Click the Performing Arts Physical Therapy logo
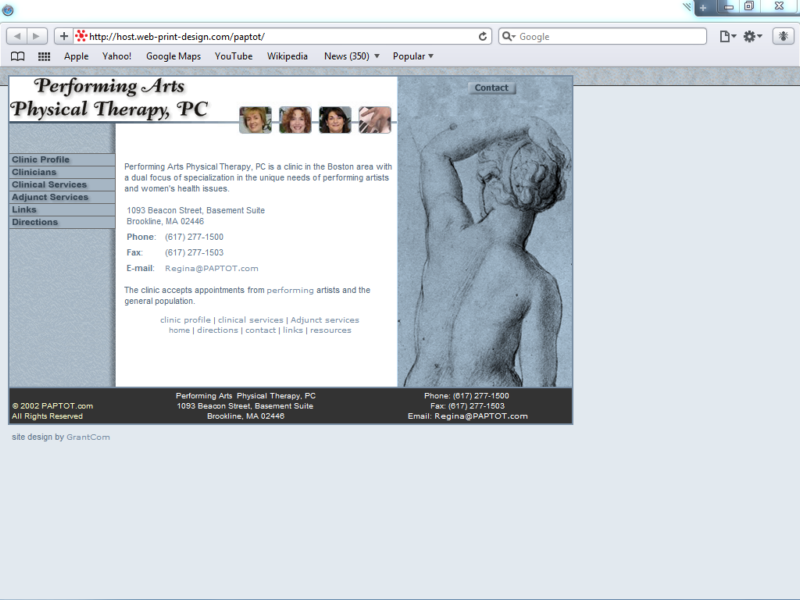The width and height of the screenshot is (800, 600). pos(110,98)
